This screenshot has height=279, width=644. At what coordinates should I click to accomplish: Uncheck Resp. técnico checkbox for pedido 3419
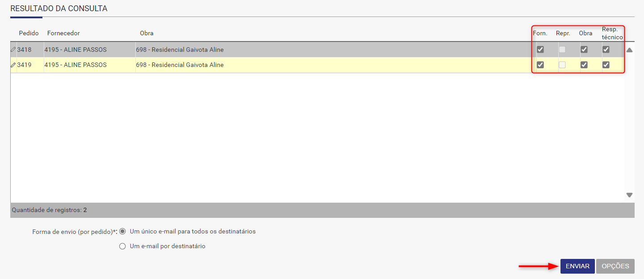(606, 65)
